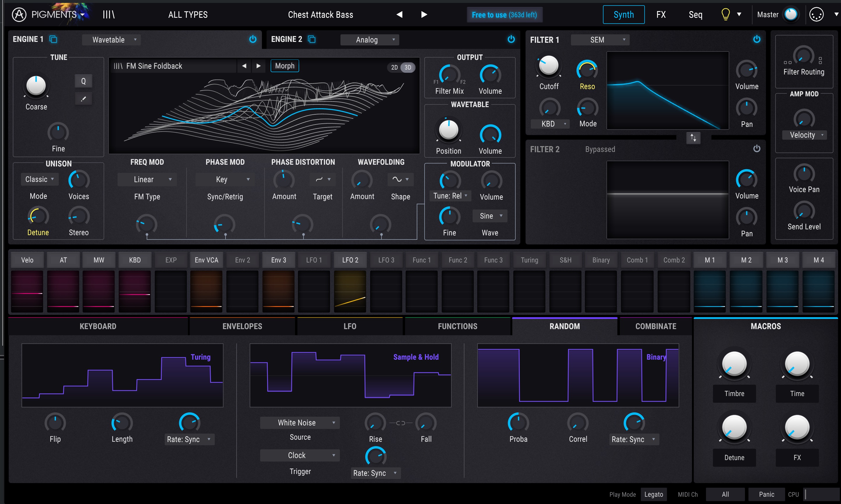This screenshot has height=504, width=841.
Task: Open Engine 2 Analog type dropdown
Action: click(369, 40)
